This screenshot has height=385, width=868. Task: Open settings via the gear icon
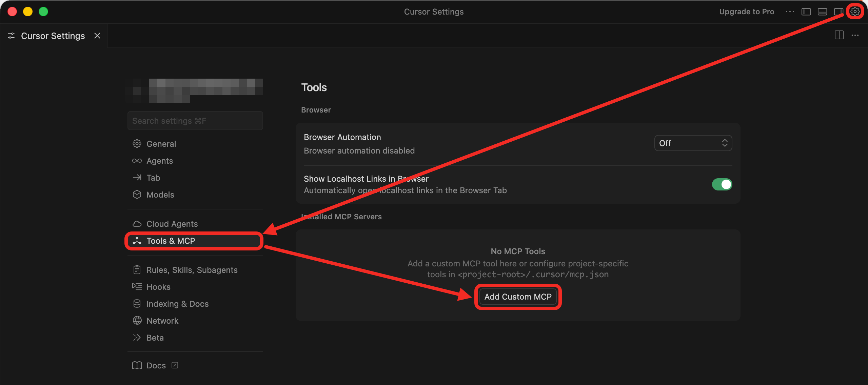855,12
